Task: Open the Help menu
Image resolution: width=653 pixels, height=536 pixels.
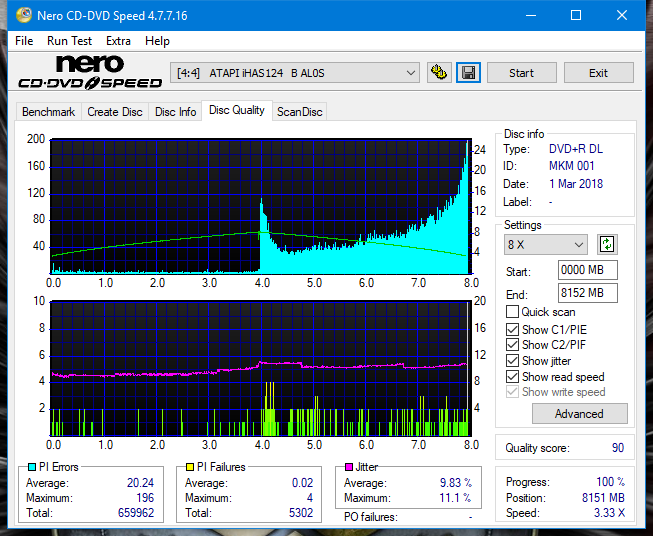Action: [157, 41]
